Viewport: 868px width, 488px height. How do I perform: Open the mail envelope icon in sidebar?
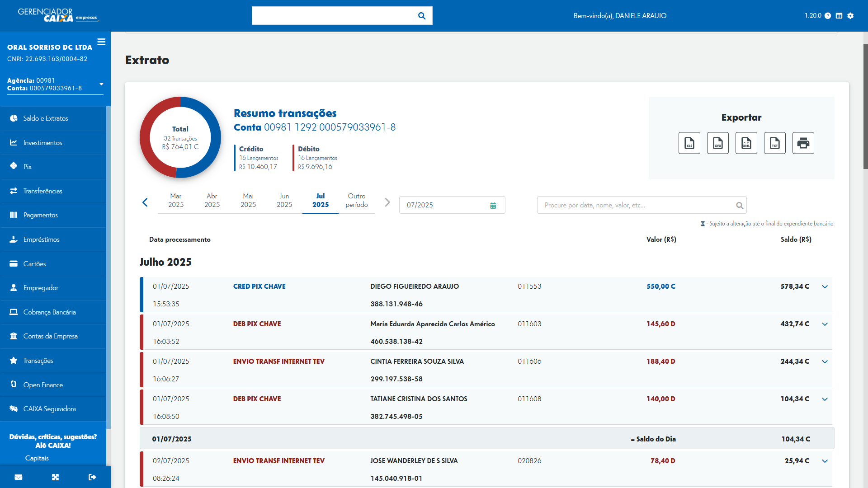coord(19,477)
